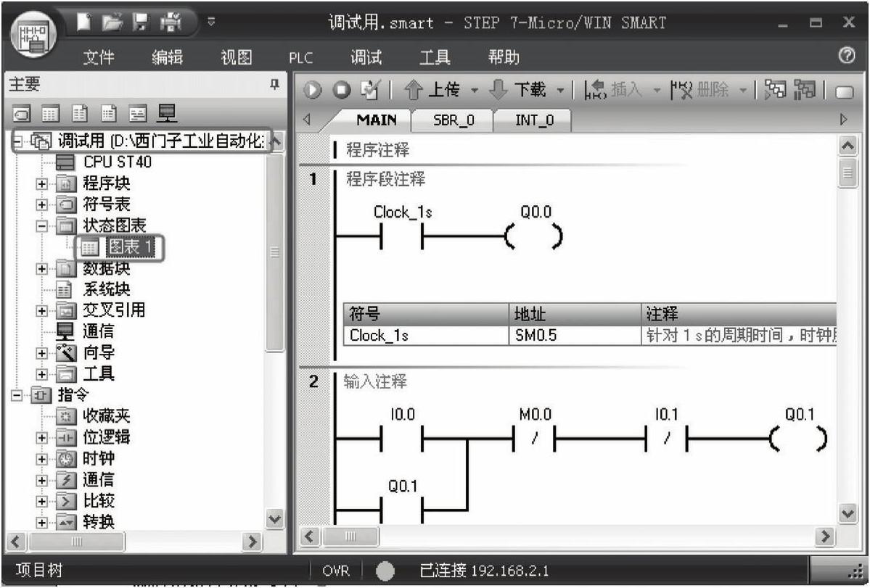The height and width of the screenshot is (588, 870).
Task: Open the PLC menu
Action: coord(300,57)
